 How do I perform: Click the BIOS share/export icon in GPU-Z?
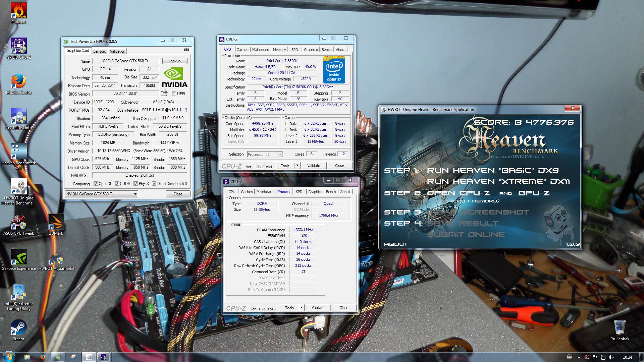[x=164, y=94]
